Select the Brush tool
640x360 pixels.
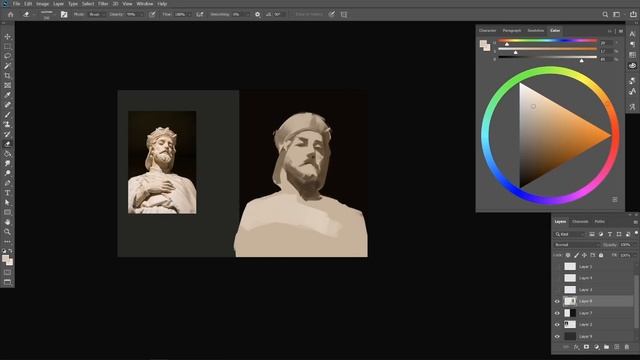pos(7,115)
